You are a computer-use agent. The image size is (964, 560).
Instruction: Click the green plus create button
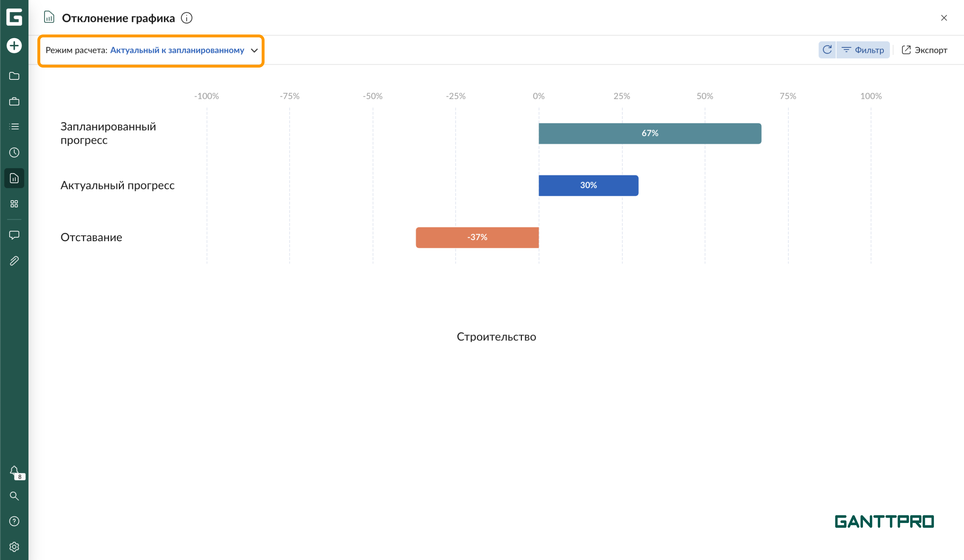tap(14, 46)
